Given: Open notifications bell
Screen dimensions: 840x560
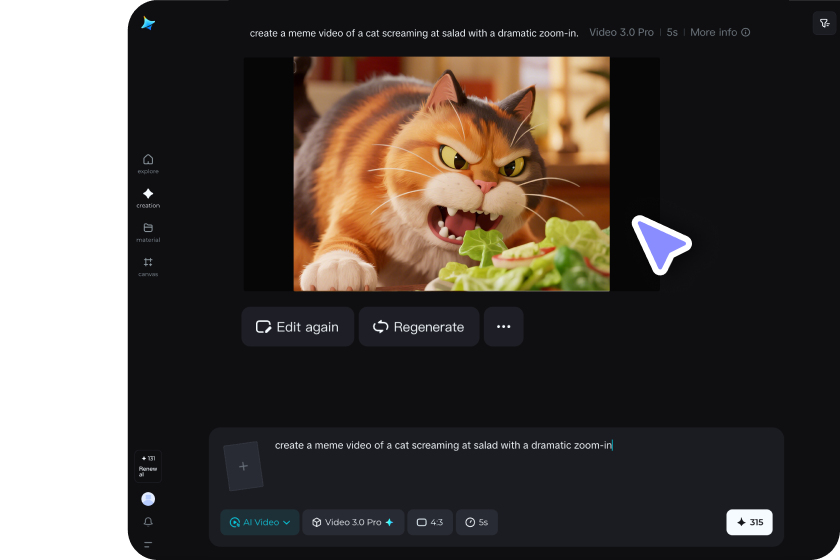Looking at the screenshot, I should [x=148, y=521].
